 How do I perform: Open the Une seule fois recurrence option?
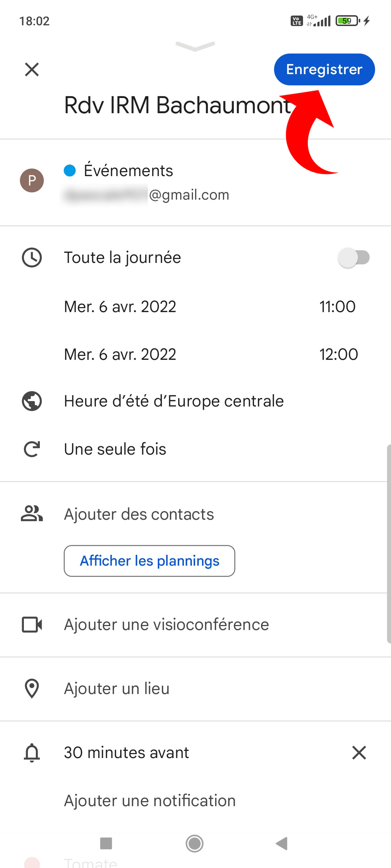click(115, 449)
